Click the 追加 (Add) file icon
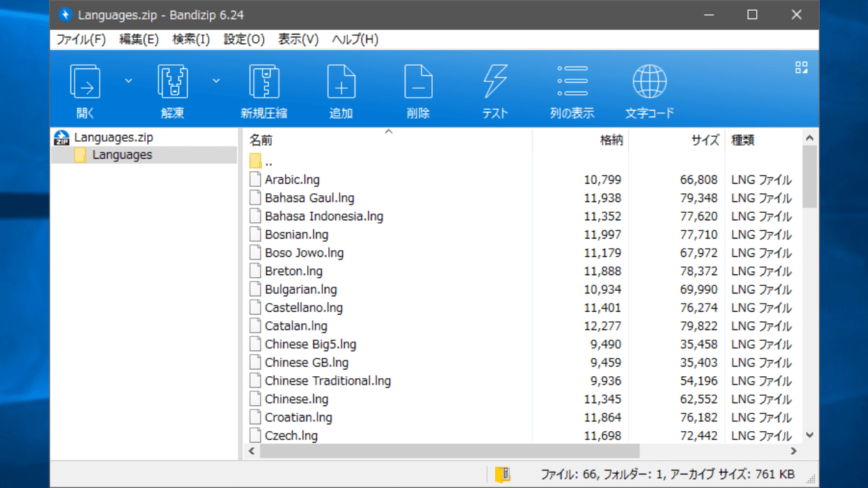The image size is (868, 488). [x=341, y=83]
